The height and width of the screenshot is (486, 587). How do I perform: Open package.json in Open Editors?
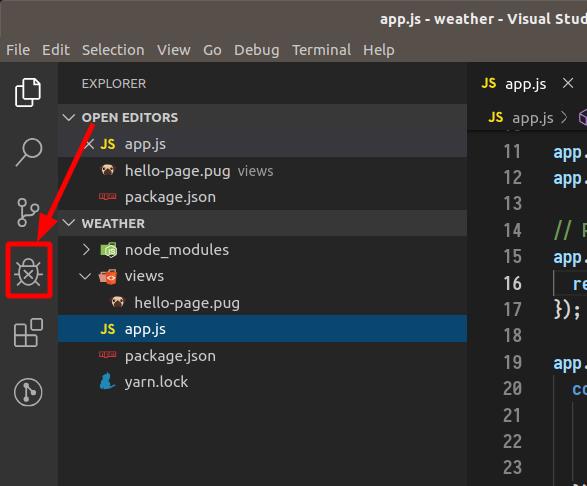[x=262, y=197]
